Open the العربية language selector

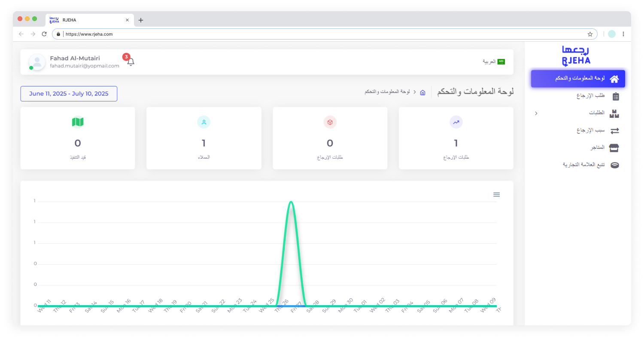493,62
